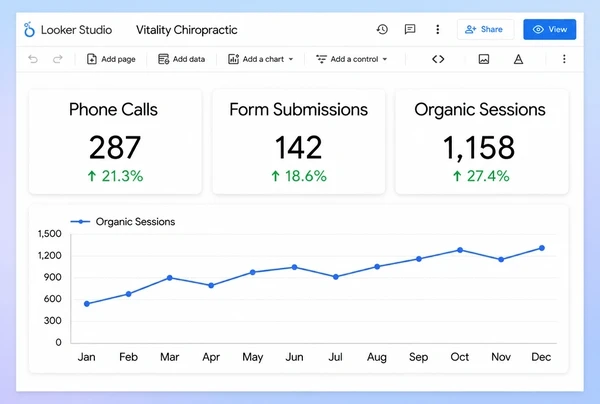Click the Oct data point on chart
This screenshot has width=600, height=404.
460,250
